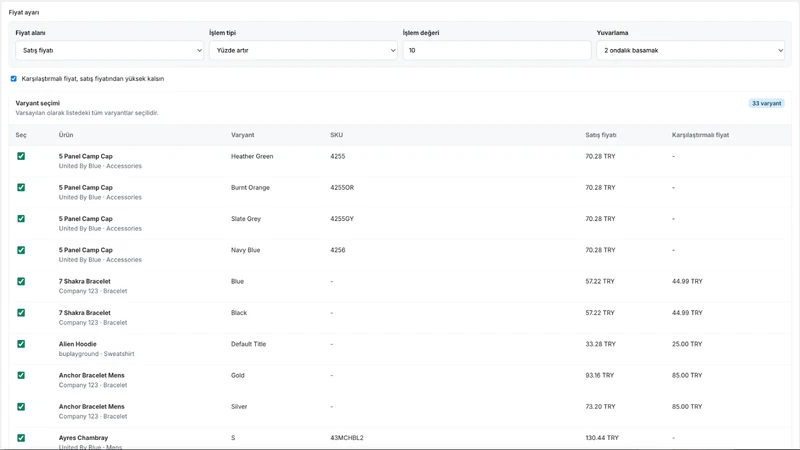Click the Alien Hoodie product name

coord(78,344)
